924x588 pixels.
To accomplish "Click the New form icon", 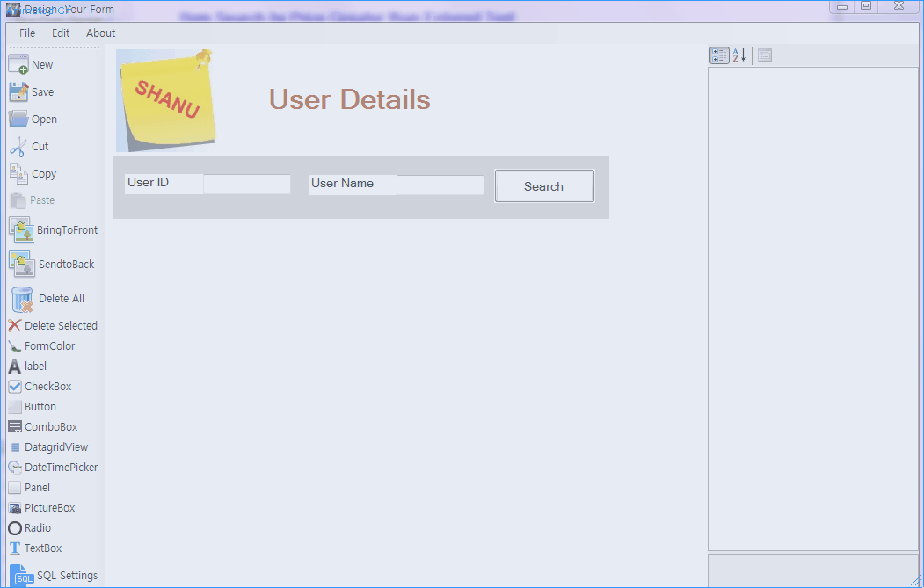I will 18,65.
